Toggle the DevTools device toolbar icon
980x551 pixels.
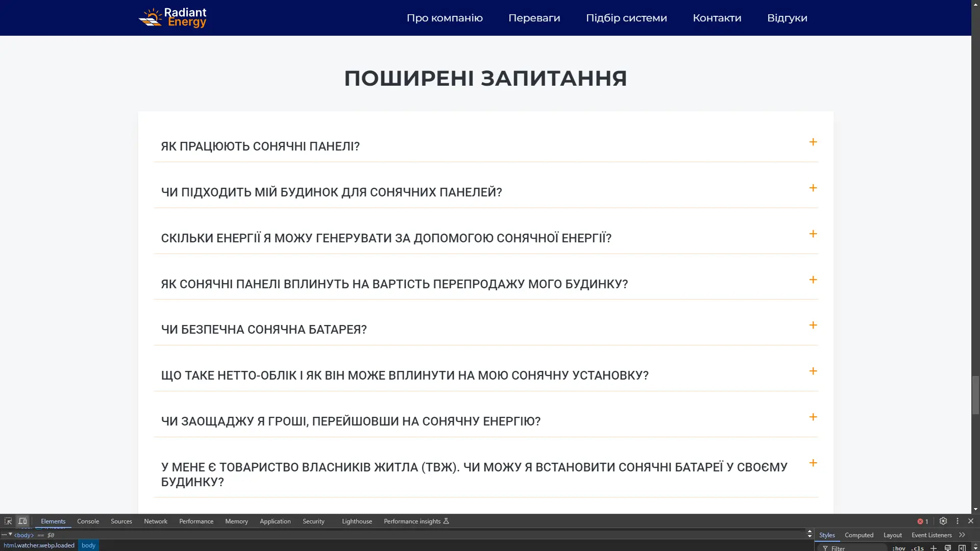(x=22, y=521)
